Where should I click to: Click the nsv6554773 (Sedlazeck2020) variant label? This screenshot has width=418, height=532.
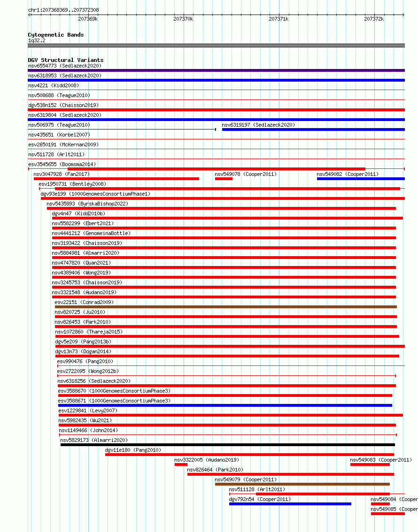click(64, 66)
